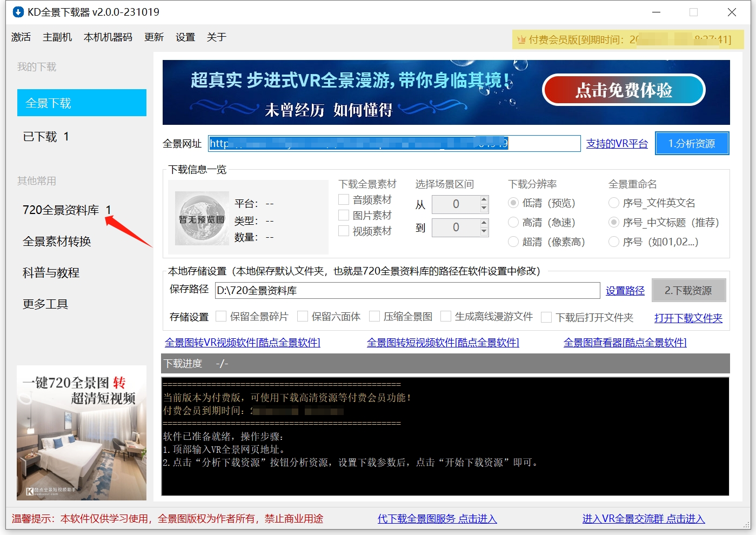Enable the 音频素材 checkbox
756x535 pixels.
pyautogui.click(x=344, y=199)
